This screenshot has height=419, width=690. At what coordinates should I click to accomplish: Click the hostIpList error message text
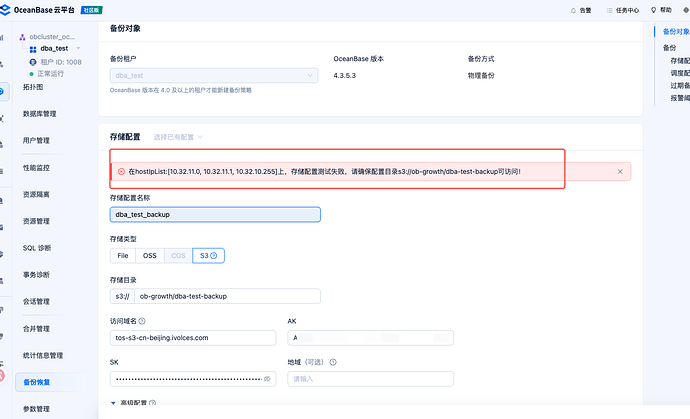[324, 172]
